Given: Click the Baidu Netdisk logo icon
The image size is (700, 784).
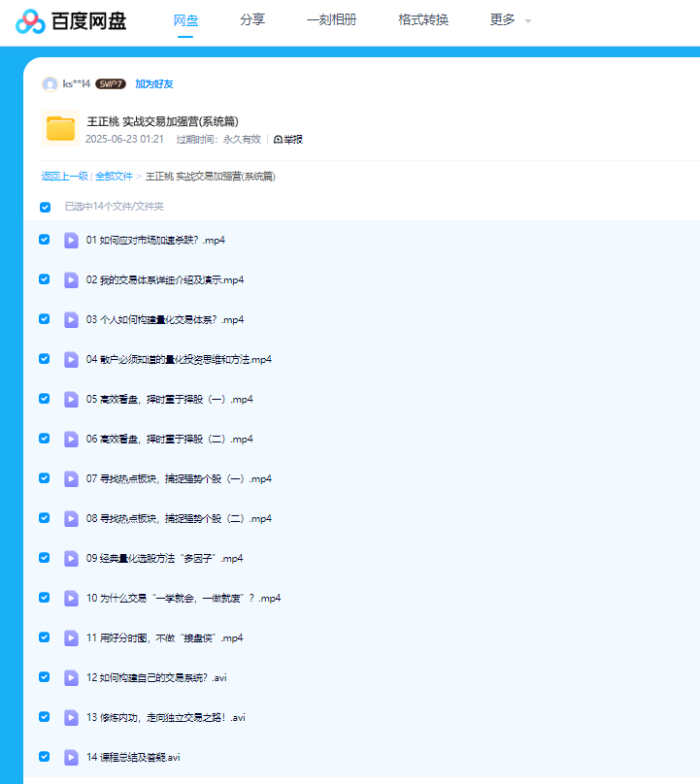Looking at the screenshot, I should pyautogui.click(x=30, y=20).
